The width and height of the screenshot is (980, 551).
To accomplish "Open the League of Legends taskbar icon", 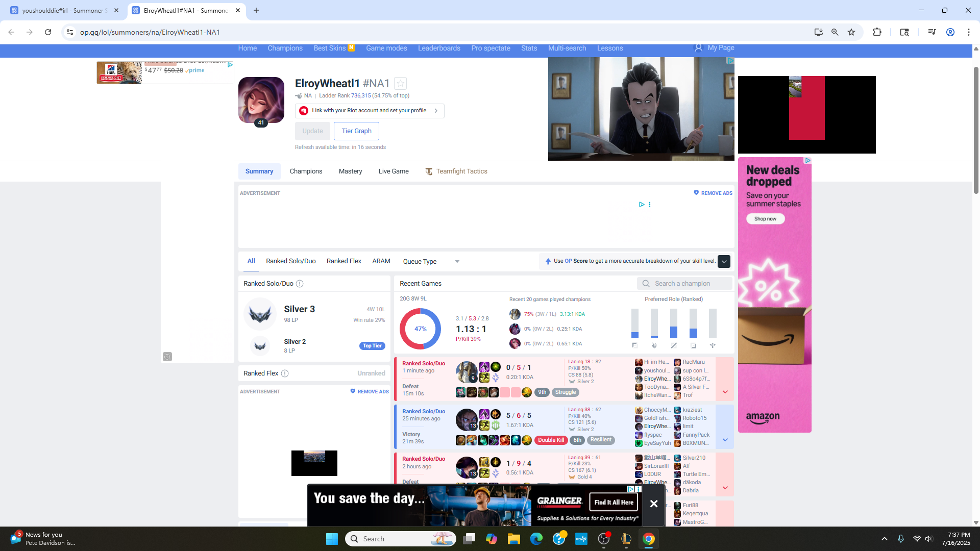I will (x=626, y=539).
